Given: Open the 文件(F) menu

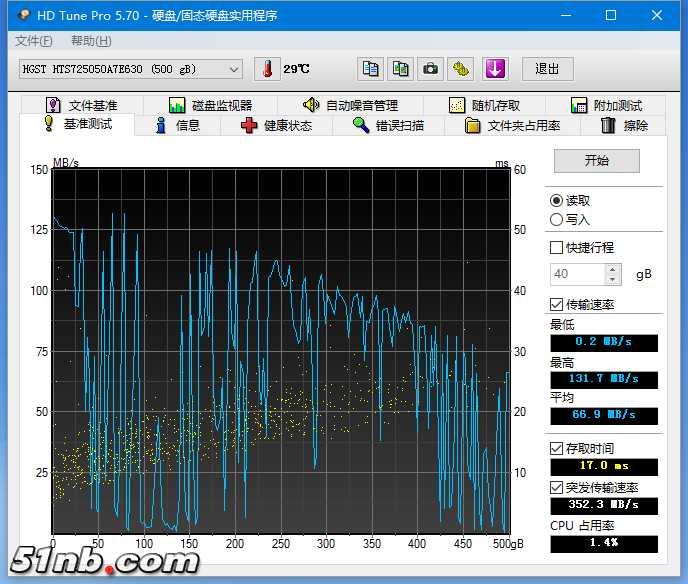Looking at the screenshot, I should pyautogui.click(x=34, y=41).
